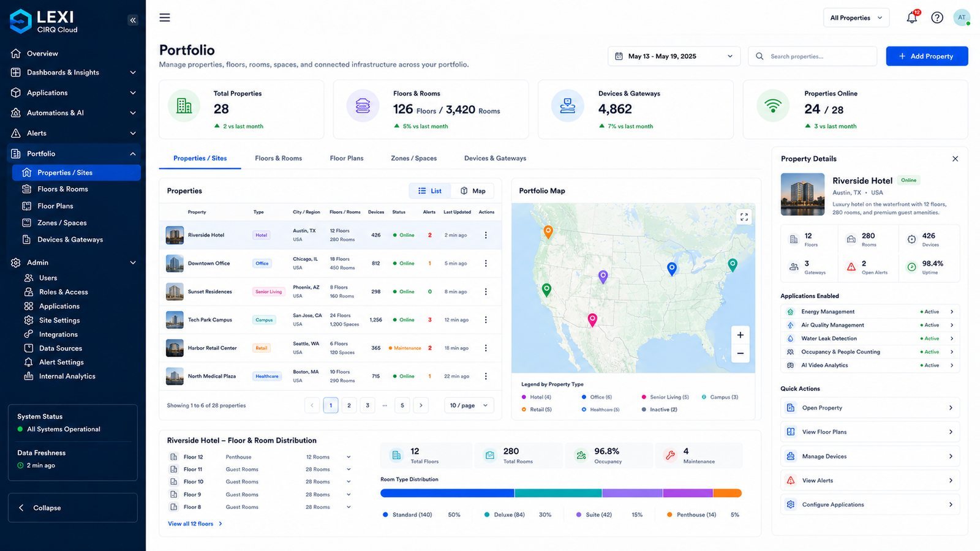Expand the portfolio map to fullscreen
Screen dimensions: 980x551
click(x=744, y=217)
